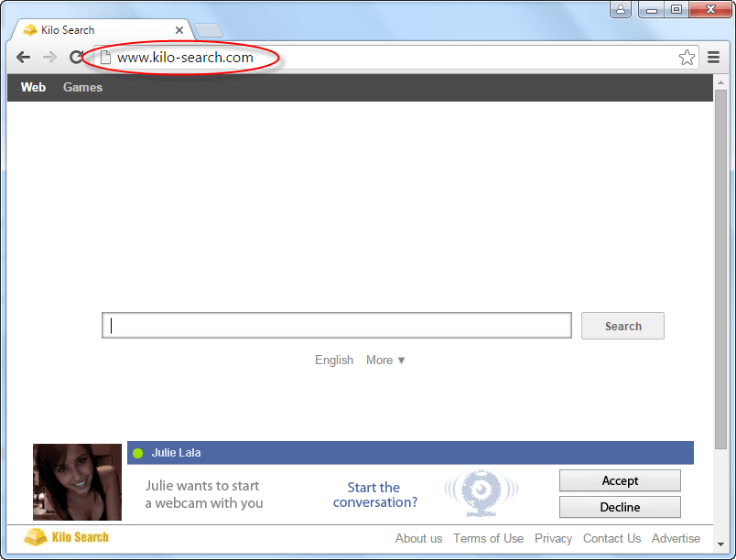Click Julie Lala's profile photo
The height and width of the screenshot is (560, 736).
[x=77, y=482]
